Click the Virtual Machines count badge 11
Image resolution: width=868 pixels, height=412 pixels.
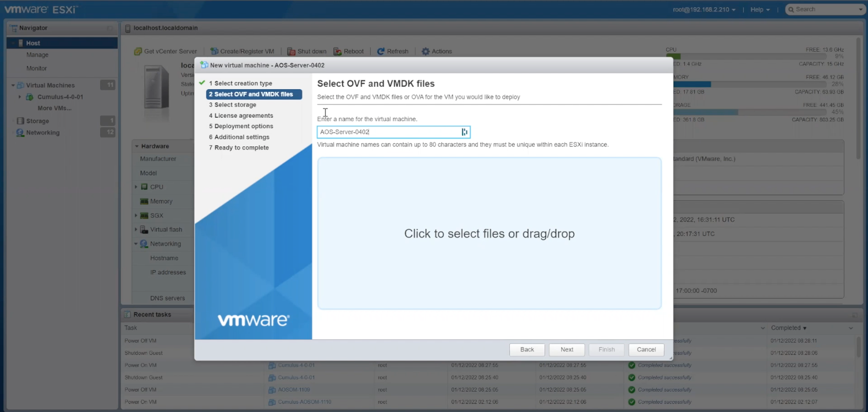pyautogui.click(x=108, y=85)
